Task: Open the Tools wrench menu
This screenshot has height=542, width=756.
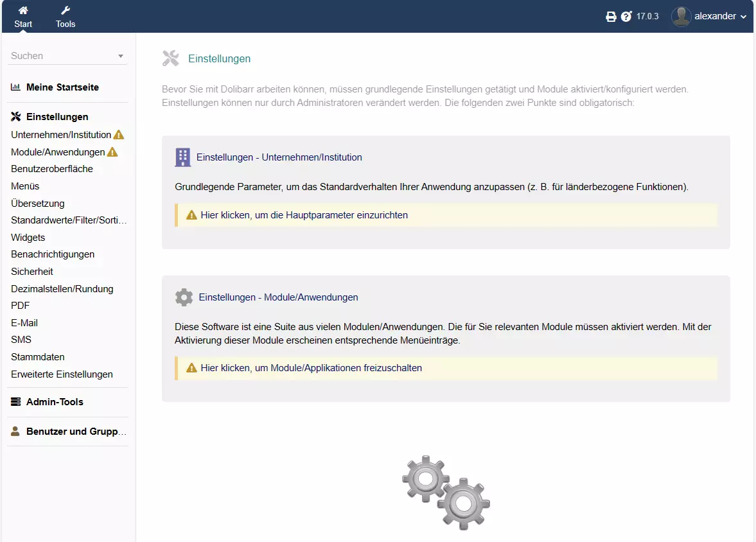Action: point(66,10)
